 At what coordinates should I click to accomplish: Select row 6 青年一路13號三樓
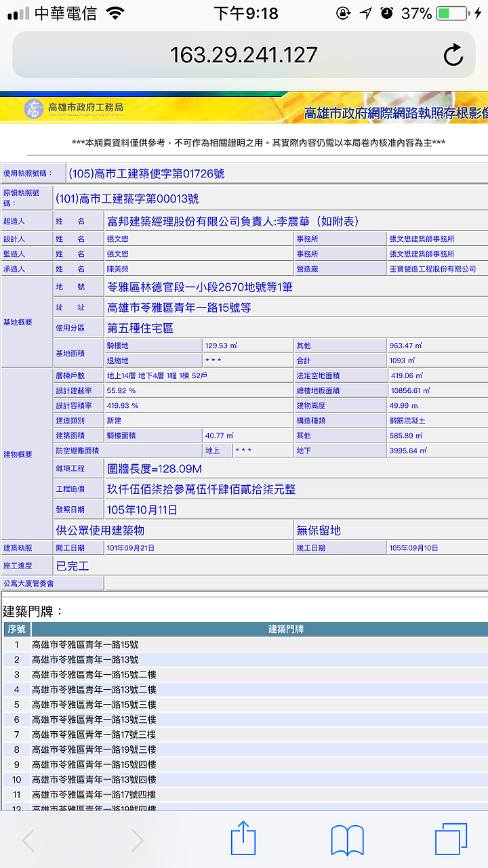coord(94,719)
